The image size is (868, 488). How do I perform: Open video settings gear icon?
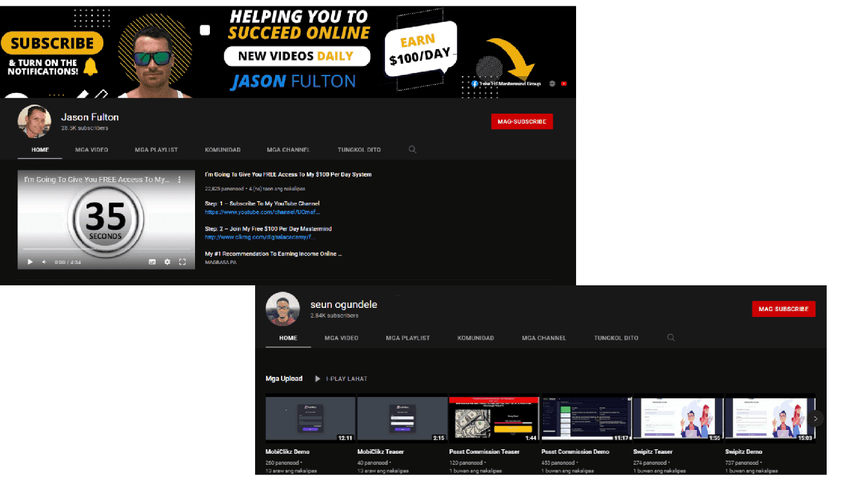click(167, 262)
